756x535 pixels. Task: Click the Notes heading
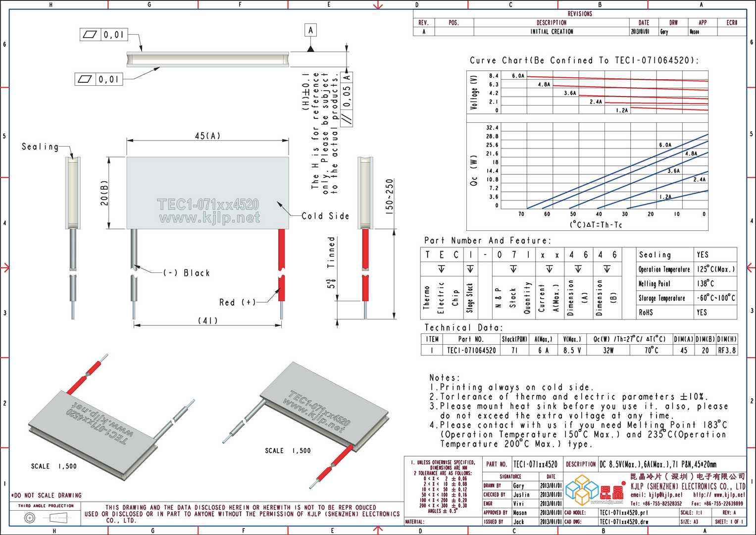445,377
